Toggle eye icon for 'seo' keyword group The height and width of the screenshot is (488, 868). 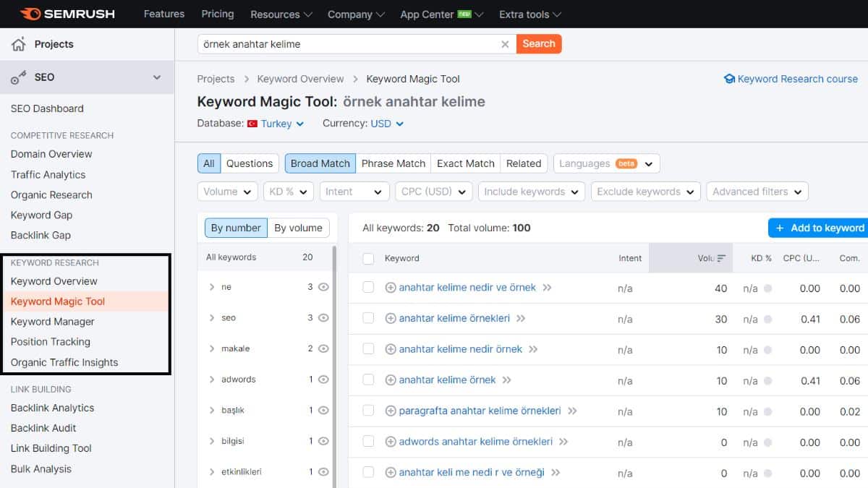pyautogui.click(x=323, y=317)
